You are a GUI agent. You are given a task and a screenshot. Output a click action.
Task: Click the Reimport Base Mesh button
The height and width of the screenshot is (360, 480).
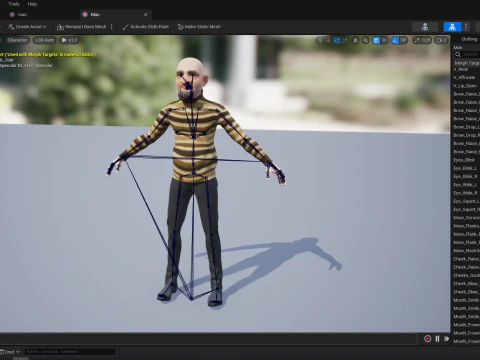81,27
